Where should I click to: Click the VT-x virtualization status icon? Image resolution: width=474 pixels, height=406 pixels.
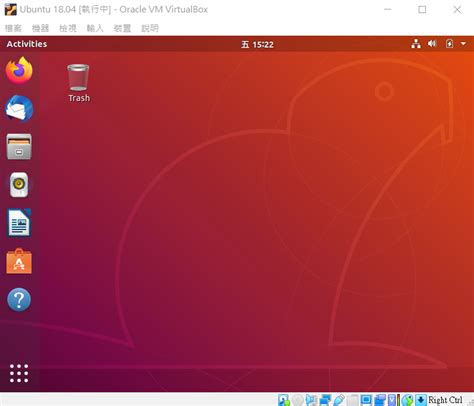tap(393, 400)
